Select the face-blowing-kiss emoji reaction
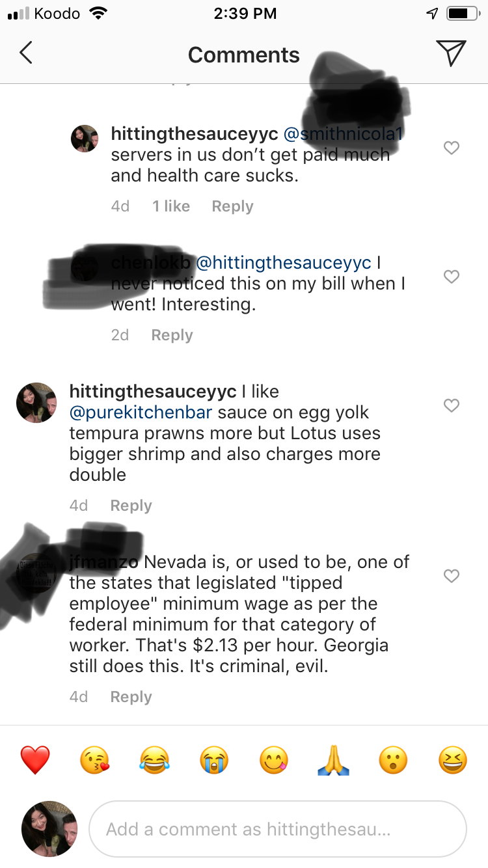Image resolution: width=488 pixels, height=868 pixels. coord(95,759)
